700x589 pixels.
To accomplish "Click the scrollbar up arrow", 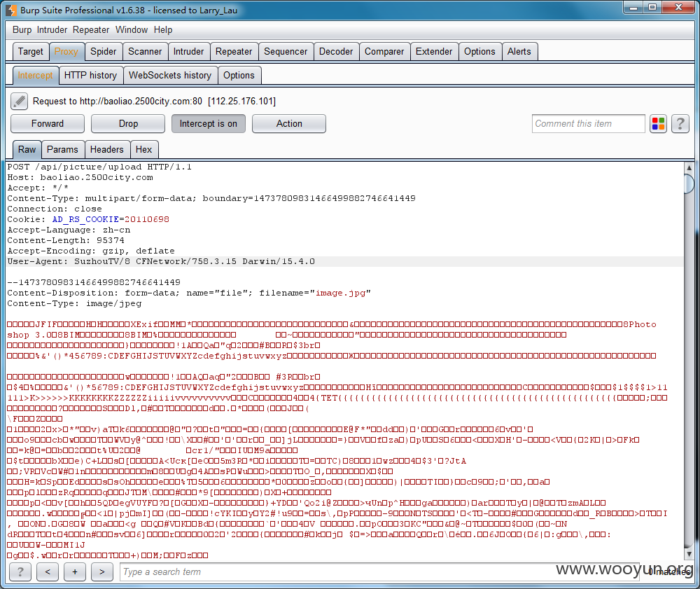I will pyautogui.click(x=689, y=167).
